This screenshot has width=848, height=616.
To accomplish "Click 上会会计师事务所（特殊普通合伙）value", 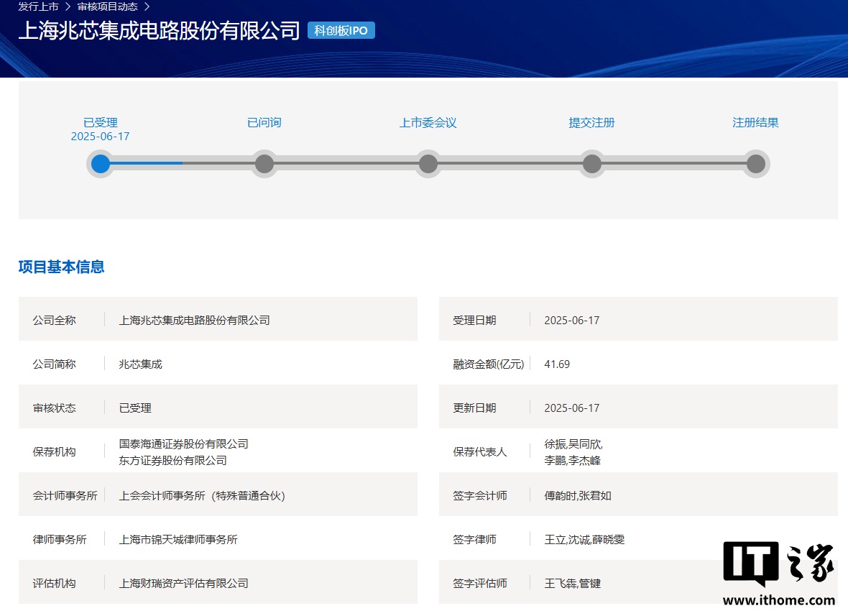I will click(202, 495).
